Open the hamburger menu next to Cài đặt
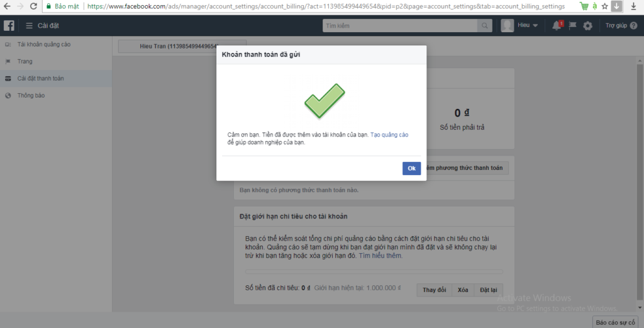Screen dimensions: 644x328 [29, 25]
